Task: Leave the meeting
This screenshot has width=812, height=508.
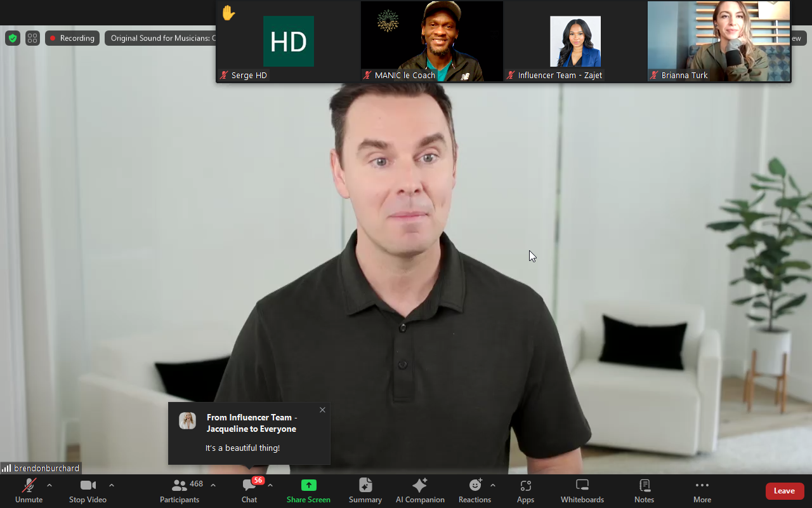Action: (x=784, y=490)
